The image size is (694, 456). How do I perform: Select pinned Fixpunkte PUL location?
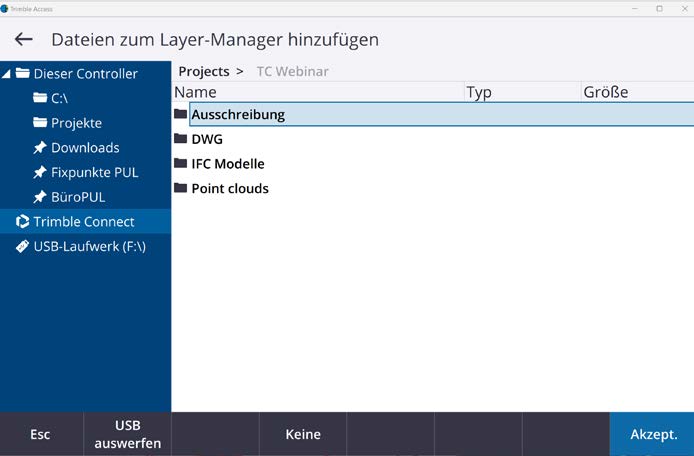[x=94, y=172]
